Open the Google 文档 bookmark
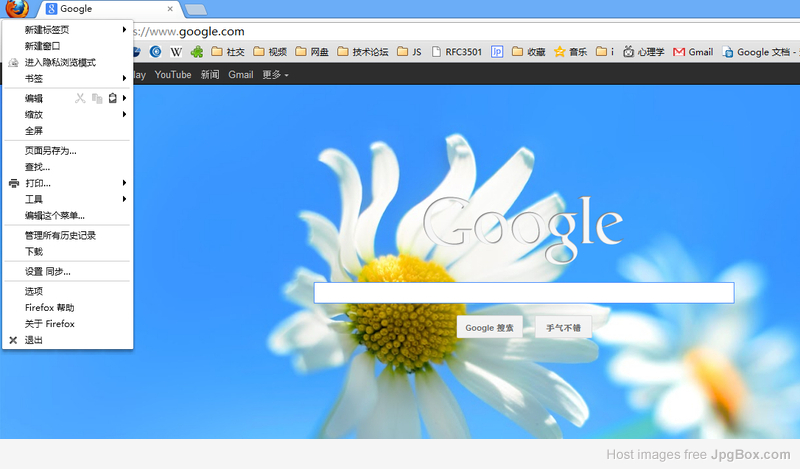This screenshot has height=469, width=800. [x=760, y=52]
